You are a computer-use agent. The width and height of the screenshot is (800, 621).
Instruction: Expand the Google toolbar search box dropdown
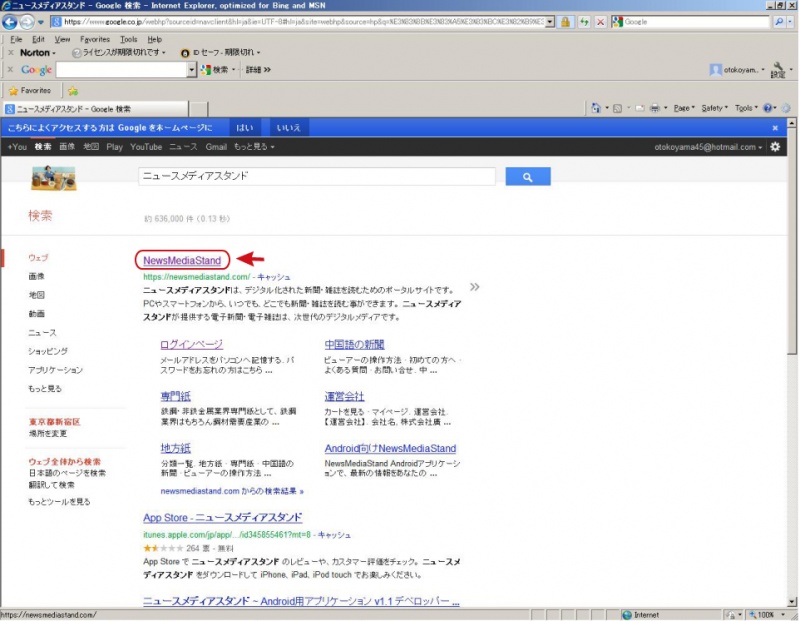(192, 70)
